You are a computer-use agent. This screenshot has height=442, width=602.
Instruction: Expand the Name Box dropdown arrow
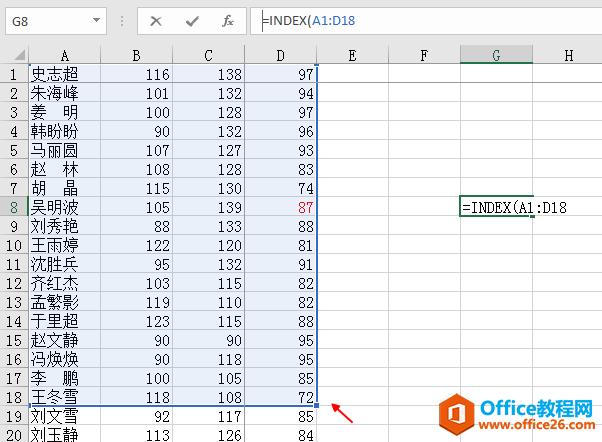pos(97,20)
